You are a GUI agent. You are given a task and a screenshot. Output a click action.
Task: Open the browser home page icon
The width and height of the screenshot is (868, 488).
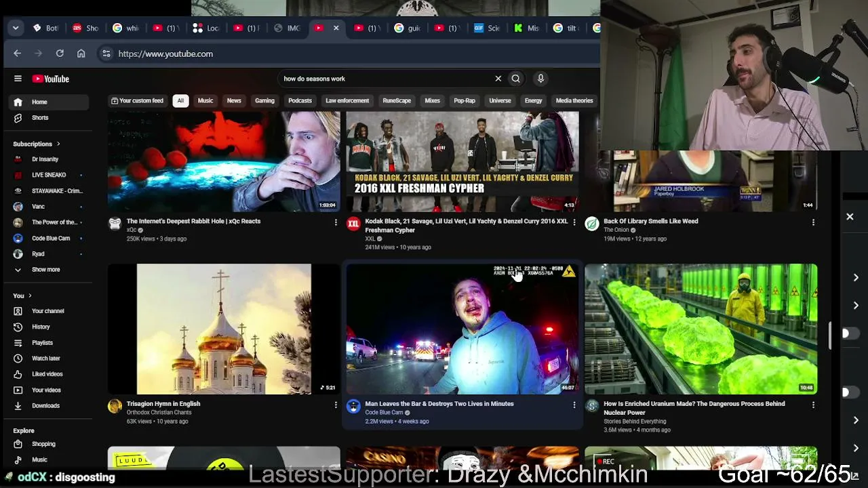point(81,54)
